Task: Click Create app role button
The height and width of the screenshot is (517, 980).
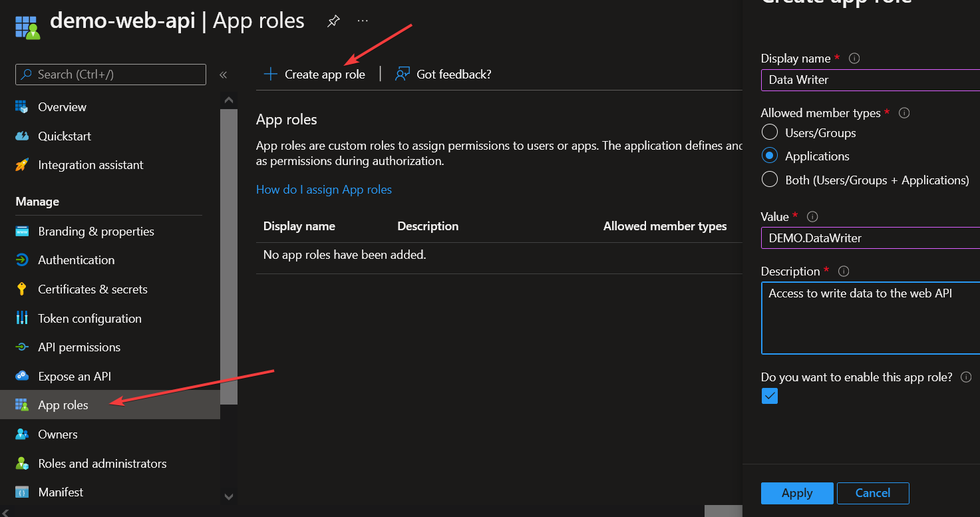Action: [x=315, y=74]
